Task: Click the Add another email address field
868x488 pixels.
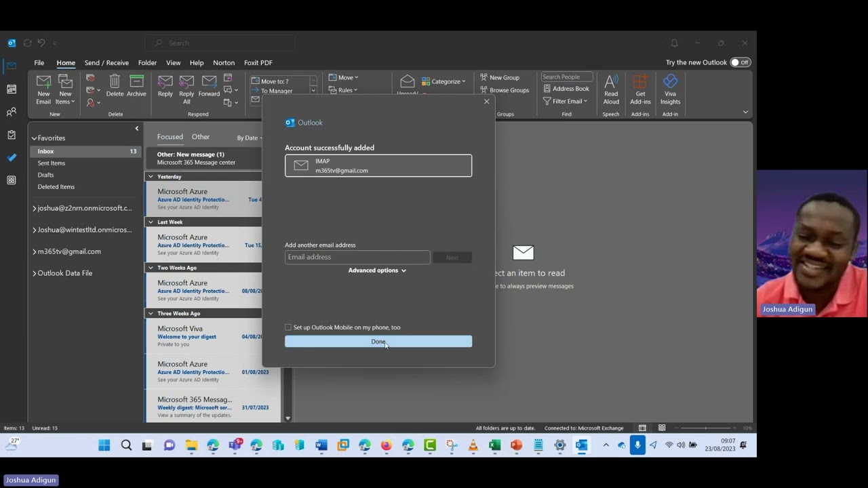Action: pyautogui.click(x=357, y=258)
